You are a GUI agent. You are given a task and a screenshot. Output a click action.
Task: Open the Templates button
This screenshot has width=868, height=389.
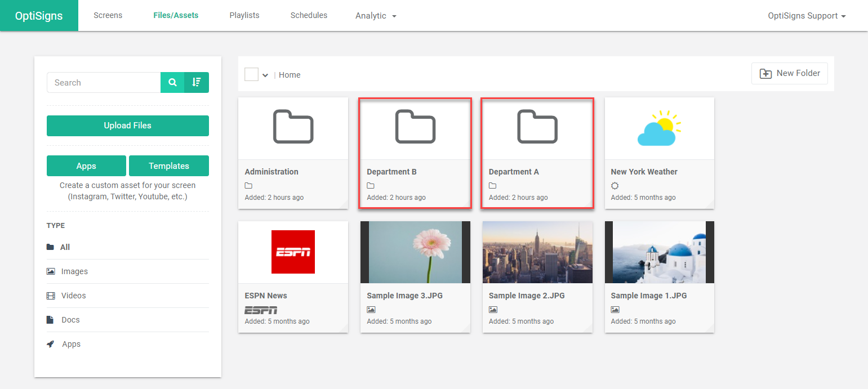pyautogui.click(x=169, y=166)
